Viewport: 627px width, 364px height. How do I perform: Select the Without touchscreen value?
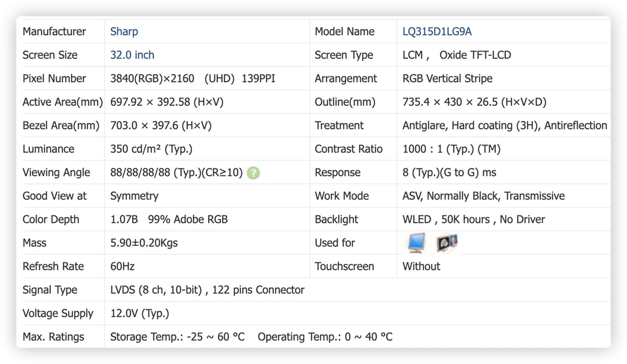click(422, 266)
